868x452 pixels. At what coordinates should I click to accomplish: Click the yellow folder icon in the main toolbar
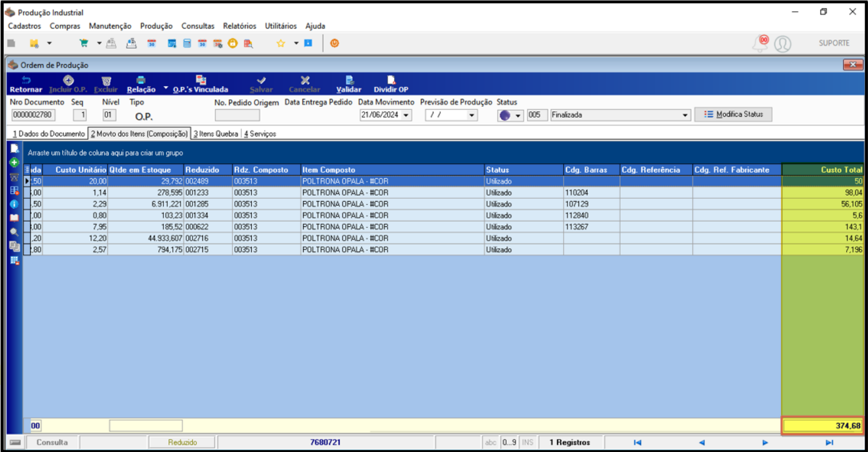coord(34,43)
